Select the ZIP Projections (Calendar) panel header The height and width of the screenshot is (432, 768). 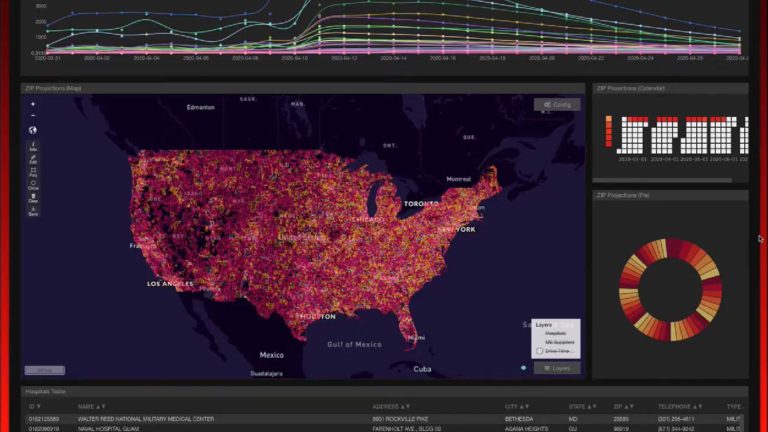[631, 89]
